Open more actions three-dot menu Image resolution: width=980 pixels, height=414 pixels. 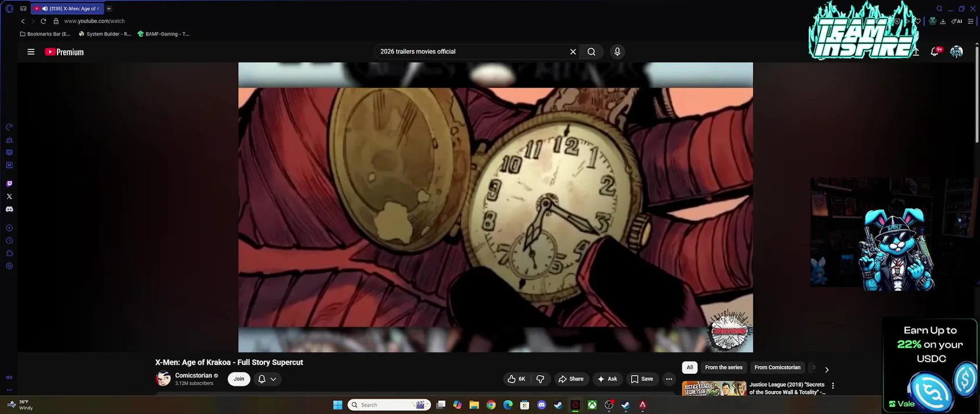pos(669,379)
